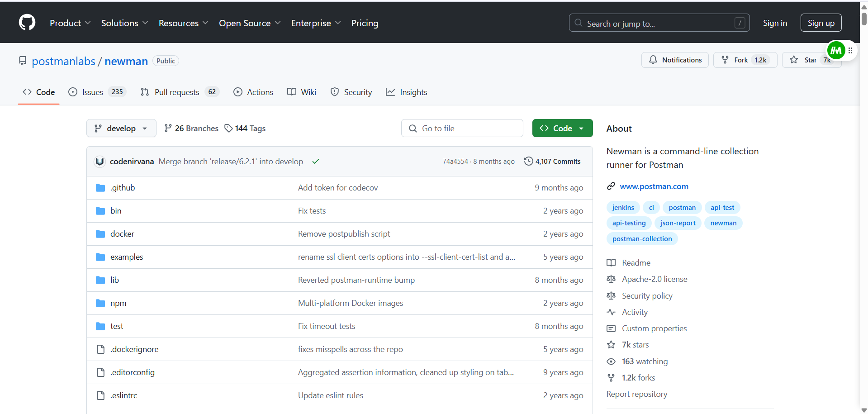Expand the Open Source menu
This screenshot has width=868, height=414.
point(250,23)
